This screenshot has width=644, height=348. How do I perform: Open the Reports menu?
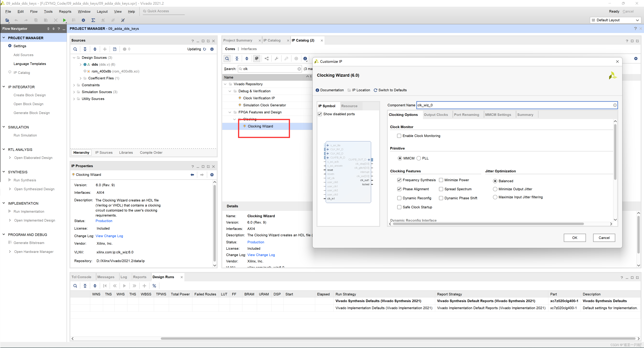click(65, 12)
